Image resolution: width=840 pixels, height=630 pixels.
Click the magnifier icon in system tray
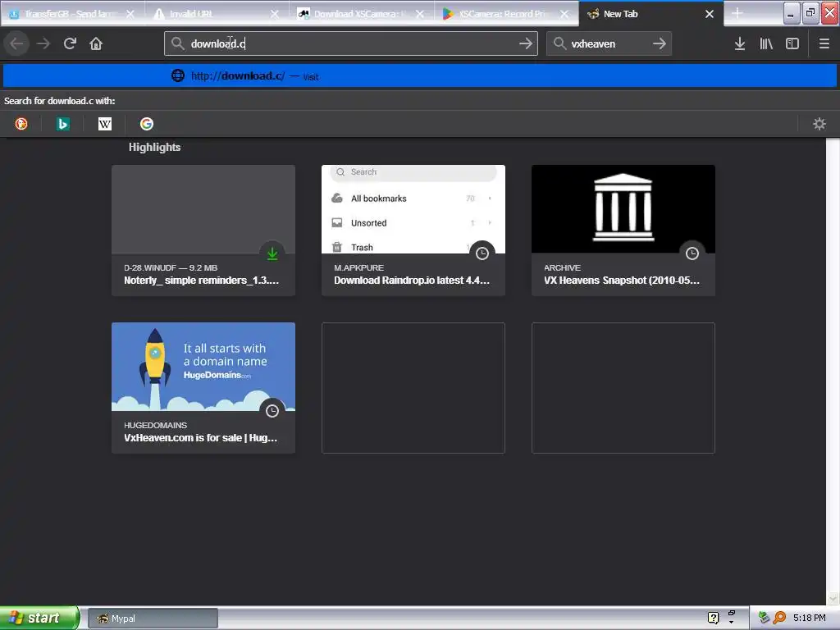(x=779, y=618)
